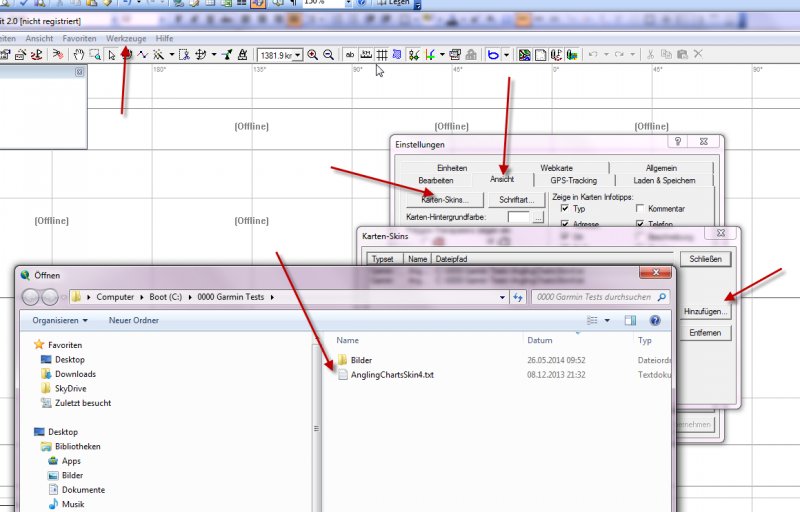
Task: Click the refresh icon beside address bar
Action: pyautogui.click(x=518, y=297)
